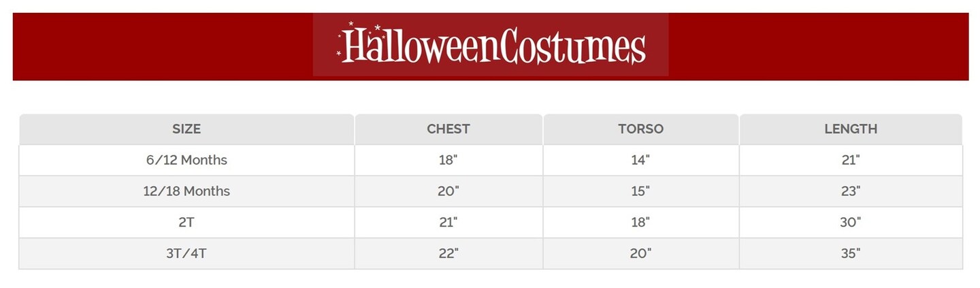980x288 pixels.
Task: Click the 14" torso measurement cell
Action: point(640,160)
